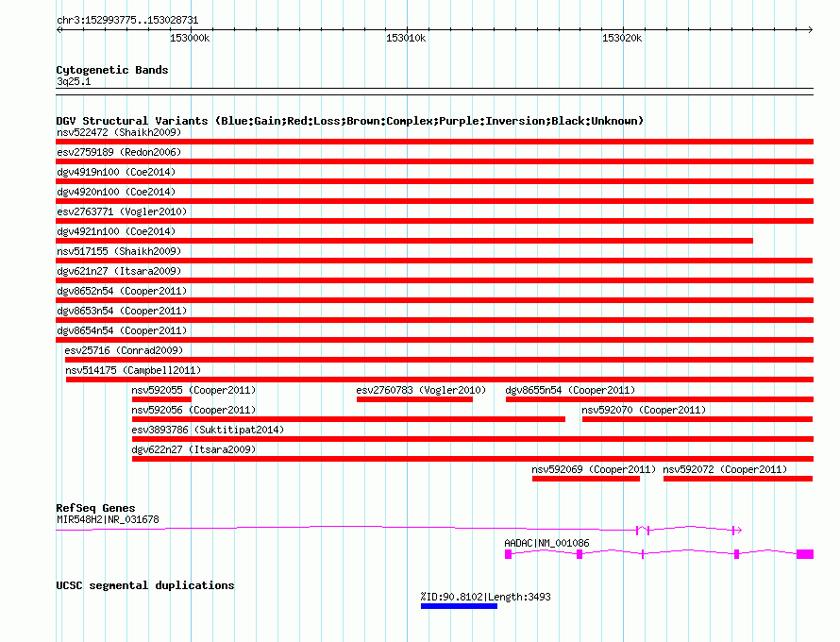
Task: Select the red bar under nsv592070
Action: (x=697, y=419)
